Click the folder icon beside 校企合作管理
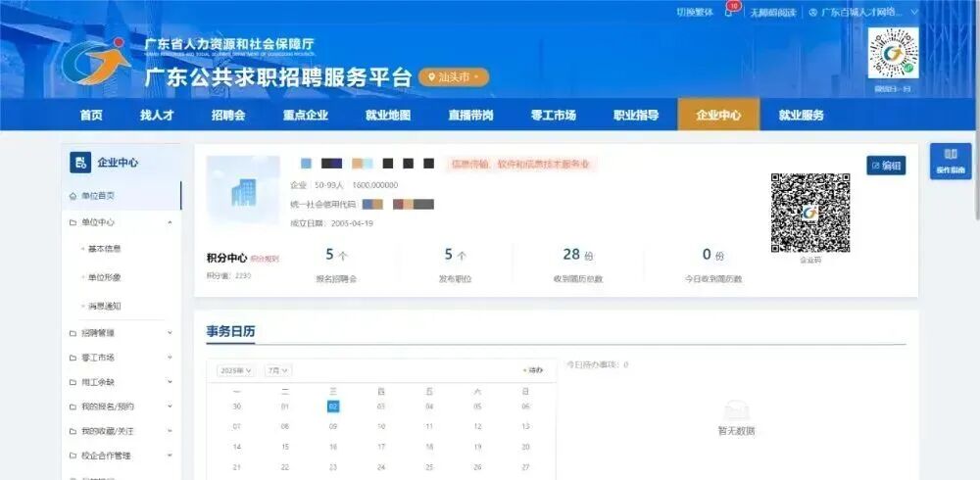Image resolution: width=980 pixels, height=480 pixels. (x=73, y=456)
